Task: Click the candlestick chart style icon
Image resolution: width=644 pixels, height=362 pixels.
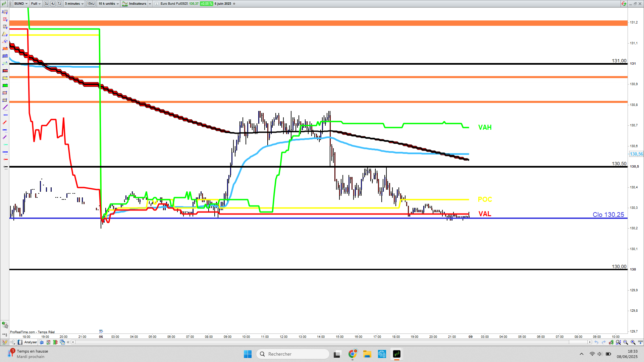Action: 4,4
